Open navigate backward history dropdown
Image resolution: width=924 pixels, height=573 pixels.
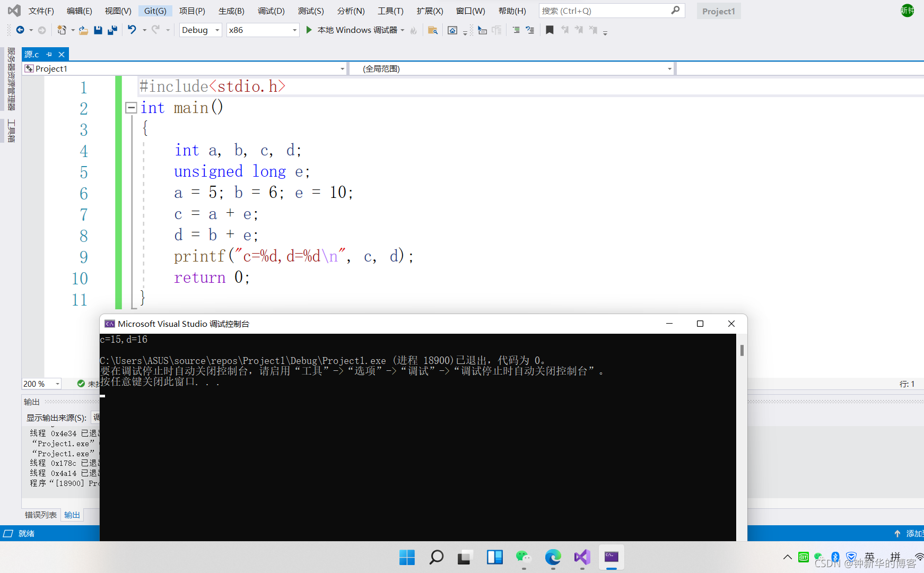(x=31, y=30)
